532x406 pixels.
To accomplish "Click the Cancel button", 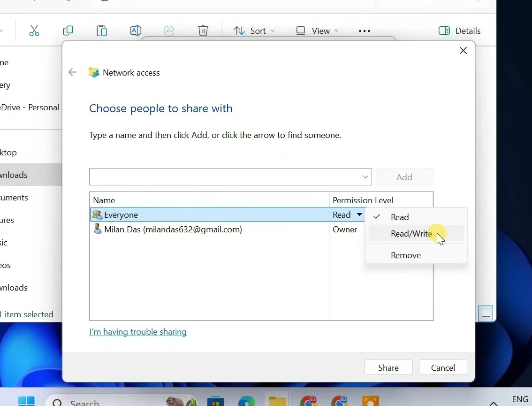I will point(443,368).
